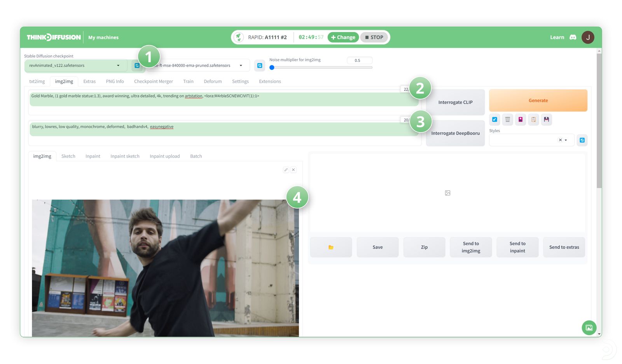Screen dimensions: 622x364
Task: Refresh the Styles list
Action: click(582, 140)
